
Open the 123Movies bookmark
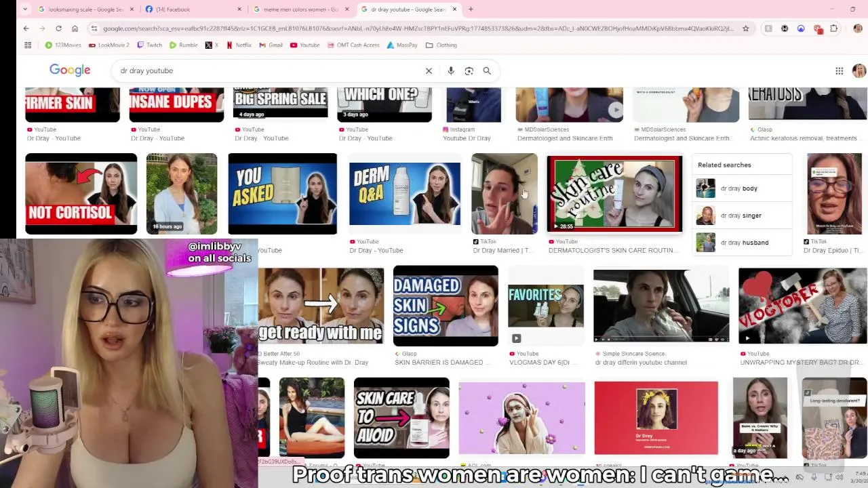62,45
